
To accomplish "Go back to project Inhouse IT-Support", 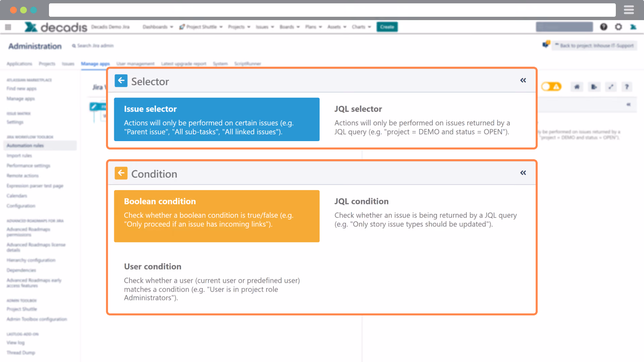I will click(x=594, y=46).
